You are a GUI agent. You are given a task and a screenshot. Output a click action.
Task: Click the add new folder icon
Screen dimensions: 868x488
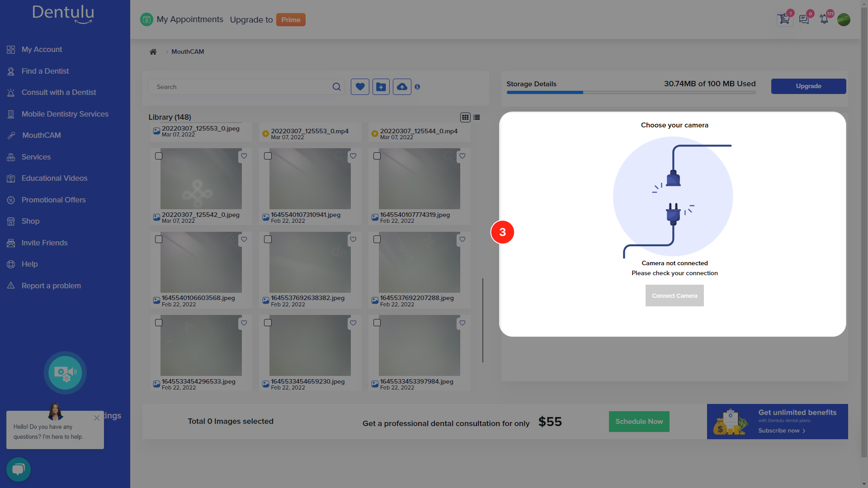pyautogui.click(x=381, y=87)
